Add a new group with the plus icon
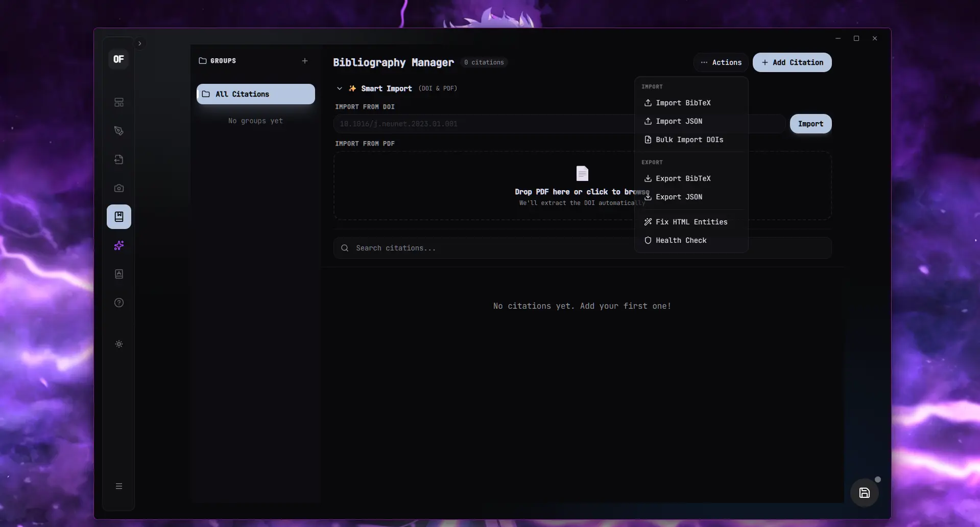Screen dimensions: 980x527 point(305,61)
